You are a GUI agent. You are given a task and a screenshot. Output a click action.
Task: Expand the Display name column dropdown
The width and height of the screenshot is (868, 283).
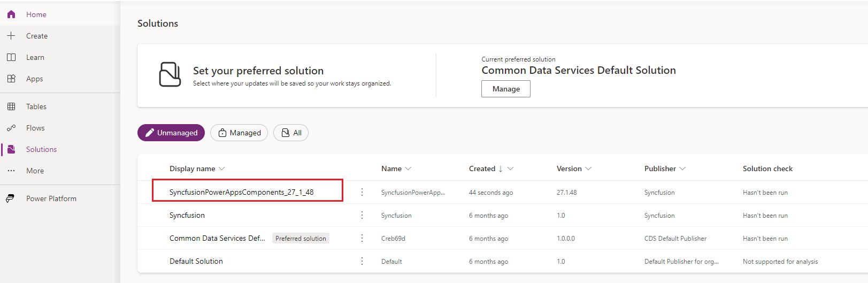pos(222,169)
